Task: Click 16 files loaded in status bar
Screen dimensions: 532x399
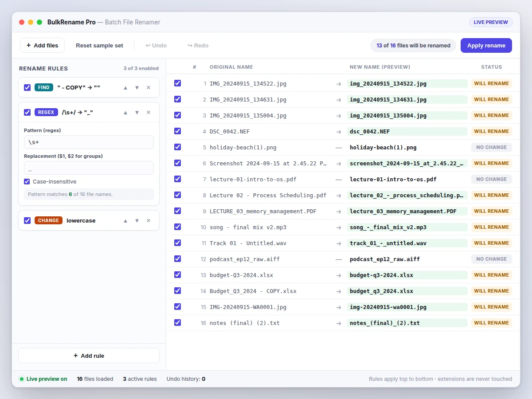Action: pyautogui.click(x=95, y=379)
